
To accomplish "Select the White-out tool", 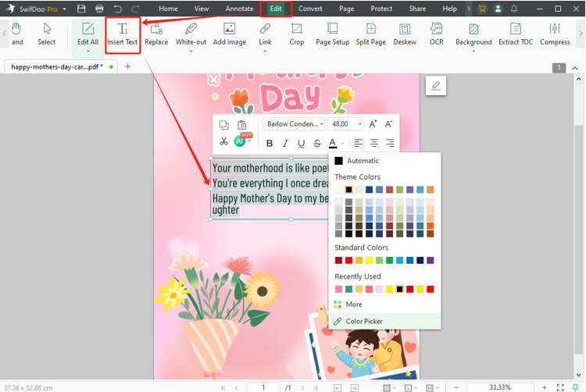I will [191, 34].
